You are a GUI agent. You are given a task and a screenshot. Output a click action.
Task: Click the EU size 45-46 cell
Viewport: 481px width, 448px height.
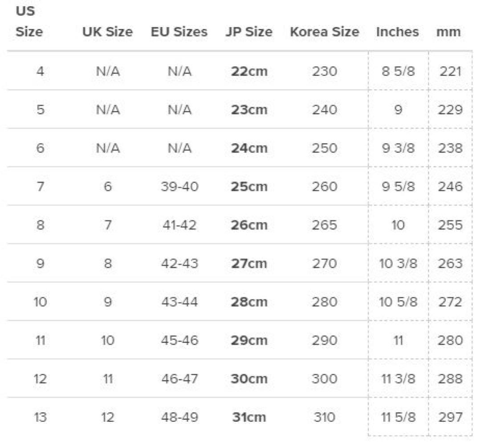[x=179, y=341]
